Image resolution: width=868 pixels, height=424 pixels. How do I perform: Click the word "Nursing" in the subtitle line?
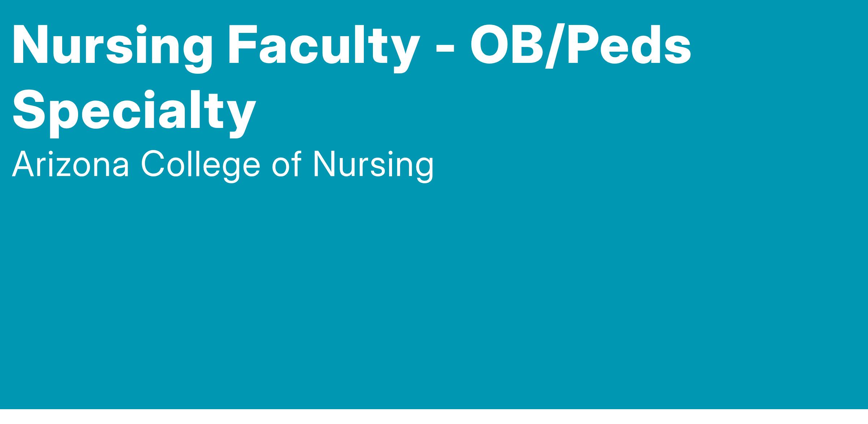[x=373, y=165]
